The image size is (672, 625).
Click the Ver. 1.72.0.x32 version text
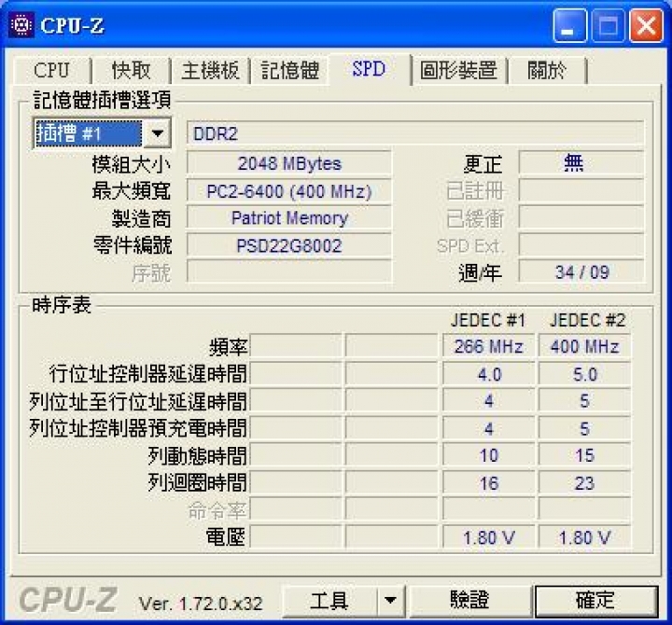click(201, 604)
